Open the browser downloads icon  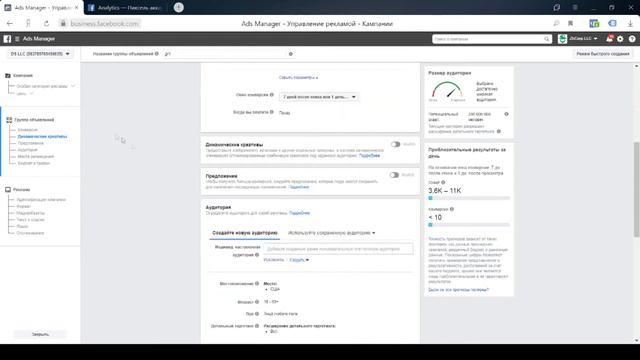[x=630, y=24]
